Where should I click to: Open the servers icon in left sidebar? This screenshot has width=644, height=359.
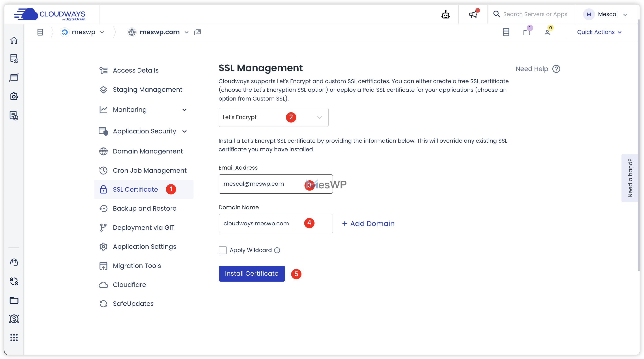click(x=14, y=58)
